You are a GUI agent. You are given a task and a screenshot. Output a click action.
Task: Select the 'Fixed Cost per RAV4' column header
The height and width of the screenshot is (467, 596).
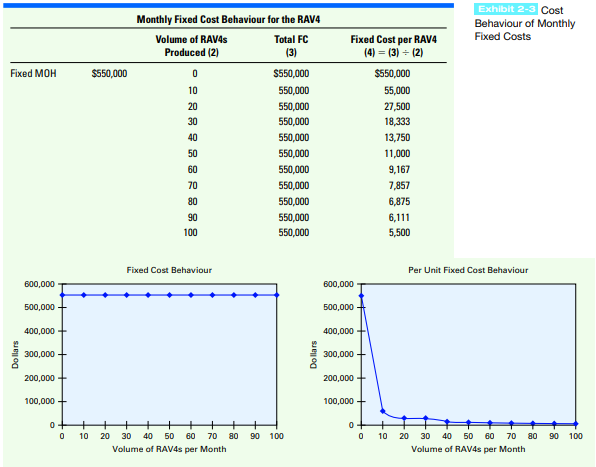[393, 40]
